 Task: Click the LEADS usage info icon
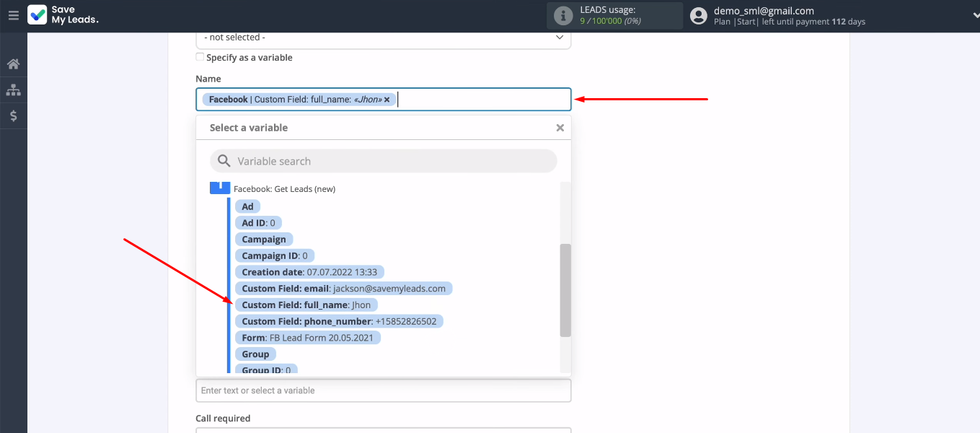(563, 15)
